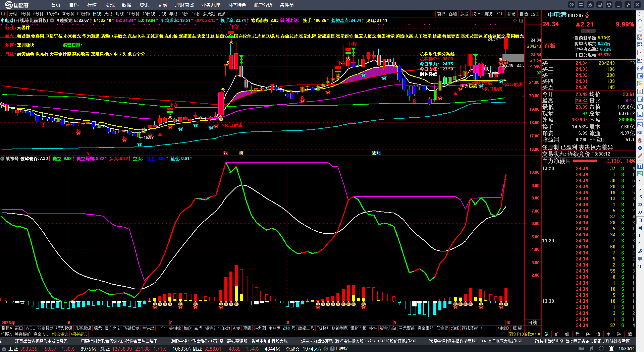This screenshot has width=644, height=352.
Task: Click the up arrow icon in right sidebar
Action: pos(640,21)
